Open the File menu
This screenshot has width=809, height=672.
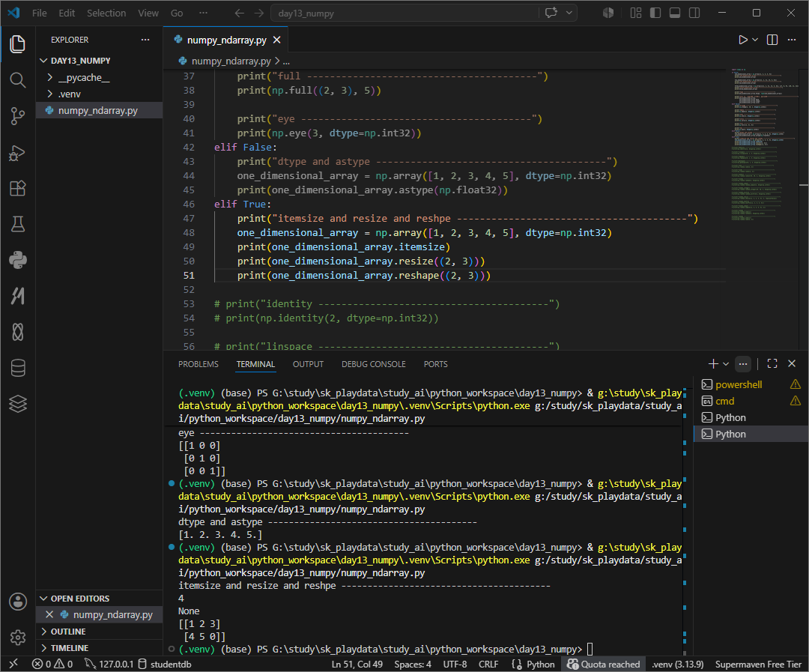coord(39,13)
